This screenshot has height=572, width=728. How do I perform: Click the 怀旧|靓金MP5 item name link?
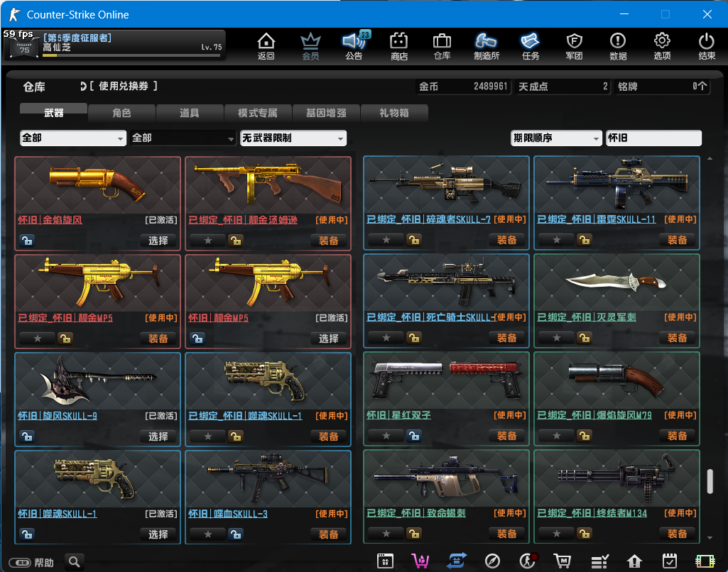click(x=218, y=318)
